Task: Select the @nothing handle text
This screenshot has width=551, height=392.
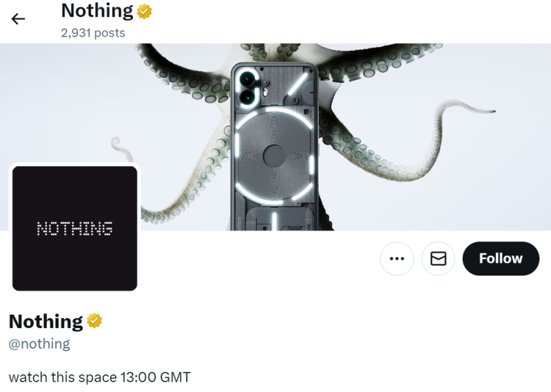Action: (x=39, y=344)
